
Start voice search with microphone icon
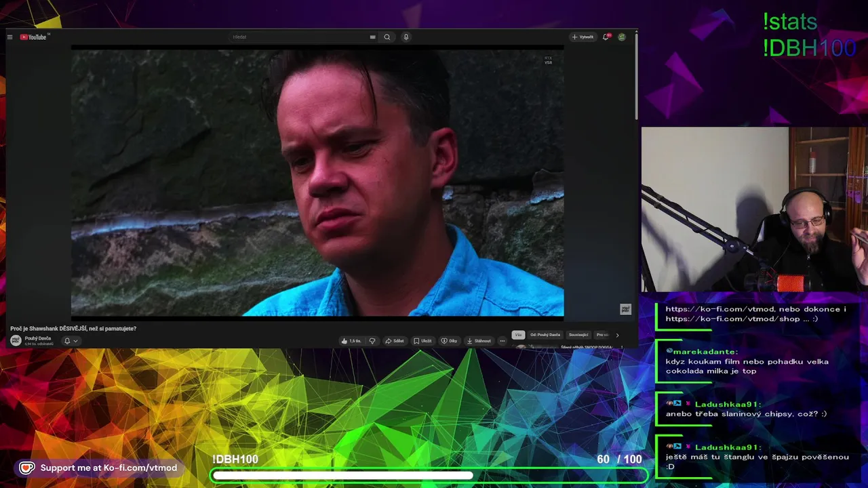click(x=406, y=37)
